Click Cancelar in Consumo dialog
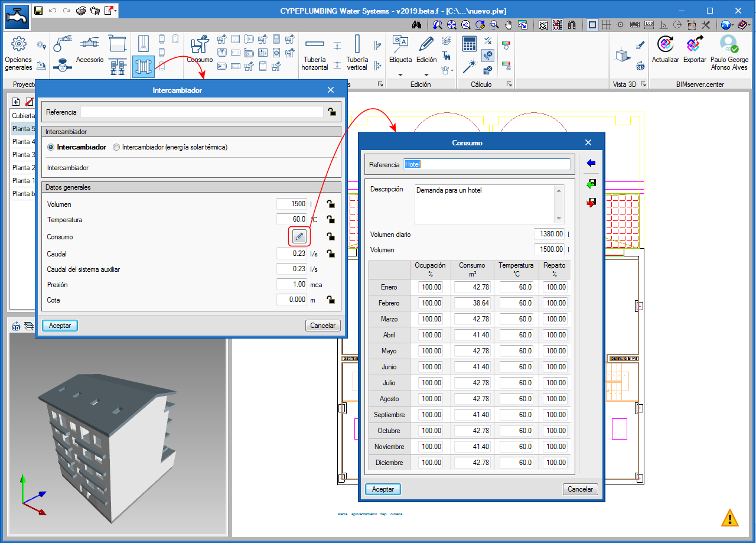The height and width of the screenshot is (543, 756). 581,489
